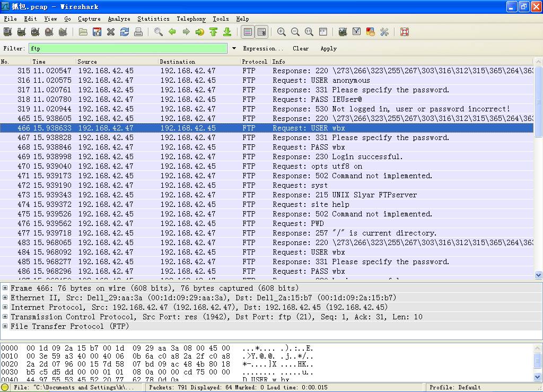Open the Analyze menu
Viewport: 543px width, 392px height.
[119, 19]
